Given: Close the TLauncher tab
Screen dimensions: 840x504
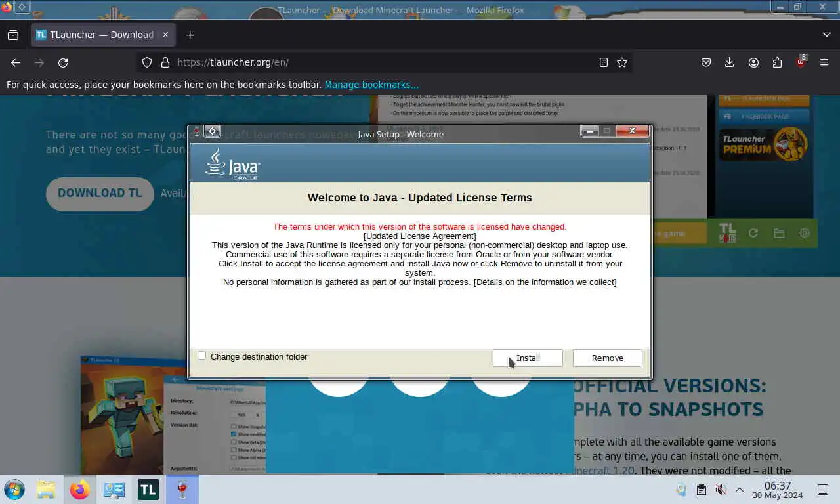Looking at the screenshot, I should point(165,35).
